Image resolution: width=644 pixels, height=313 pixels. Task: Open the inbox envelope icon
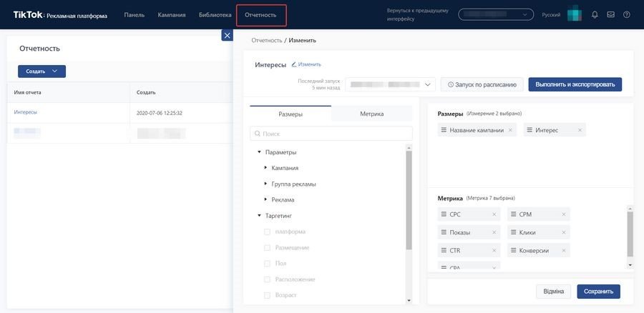[x=611, y=15]
